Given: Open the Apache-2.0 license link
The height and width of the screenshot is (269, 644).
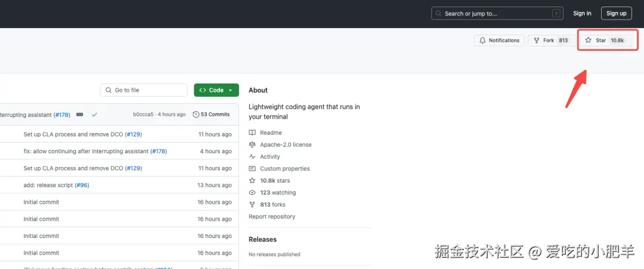Looking at the screenshot, I should [x=286, y=144].
